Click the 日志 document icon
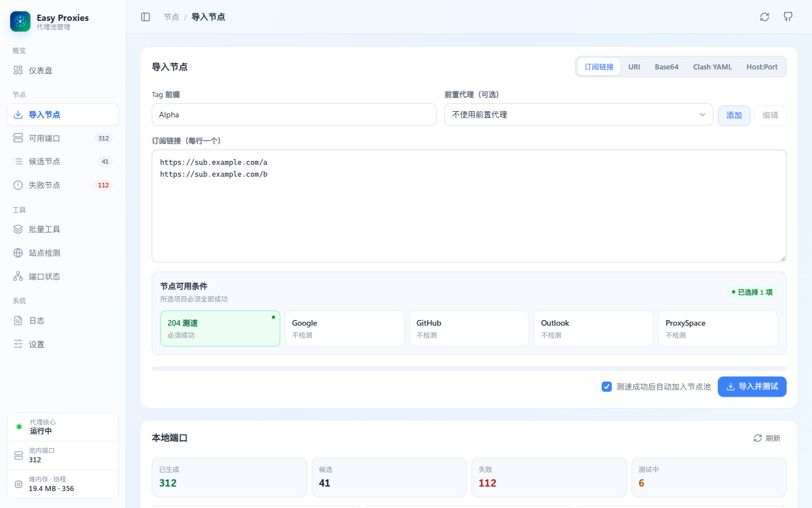 pos(18,321)
